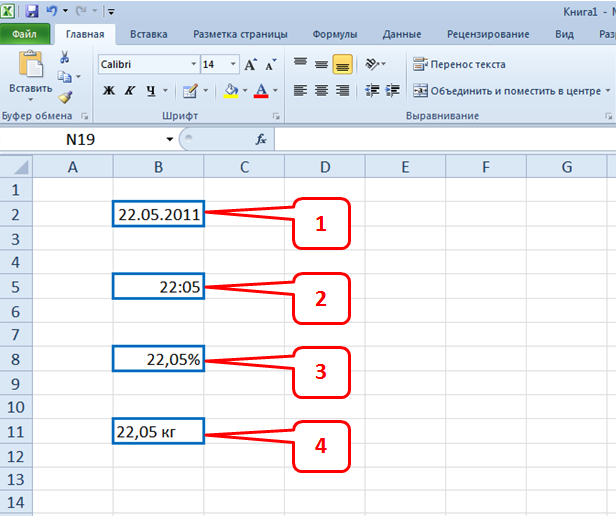Click Объединить и поместить в центре
The image size is (616, 516).
pyautogui.click(x=510, y=90)
